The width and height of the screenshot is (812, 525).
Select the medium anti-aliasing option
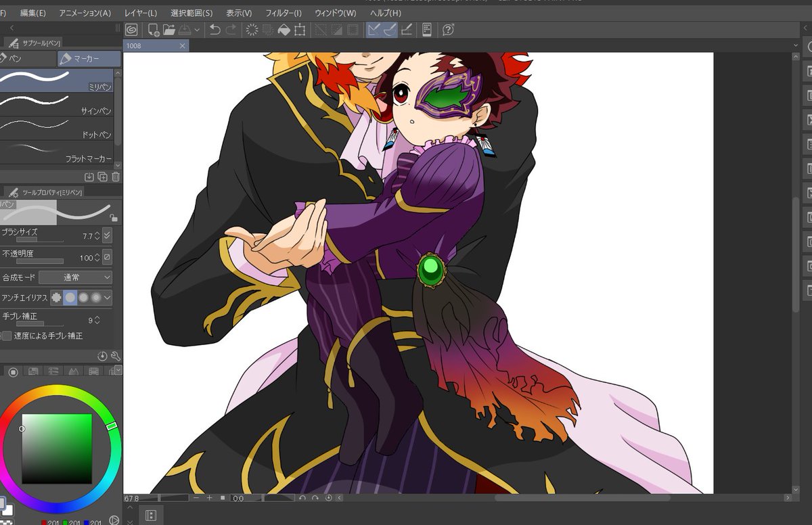click(x=83, y=297)
